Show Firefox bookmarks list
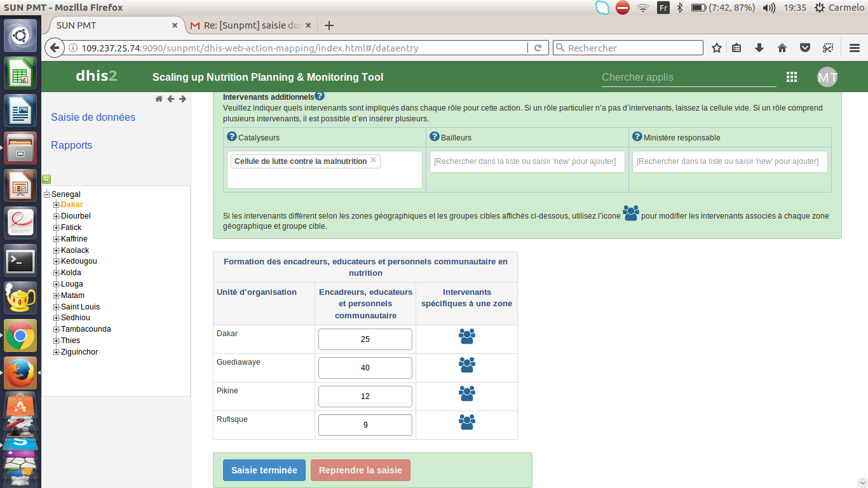 coord(736,48)
